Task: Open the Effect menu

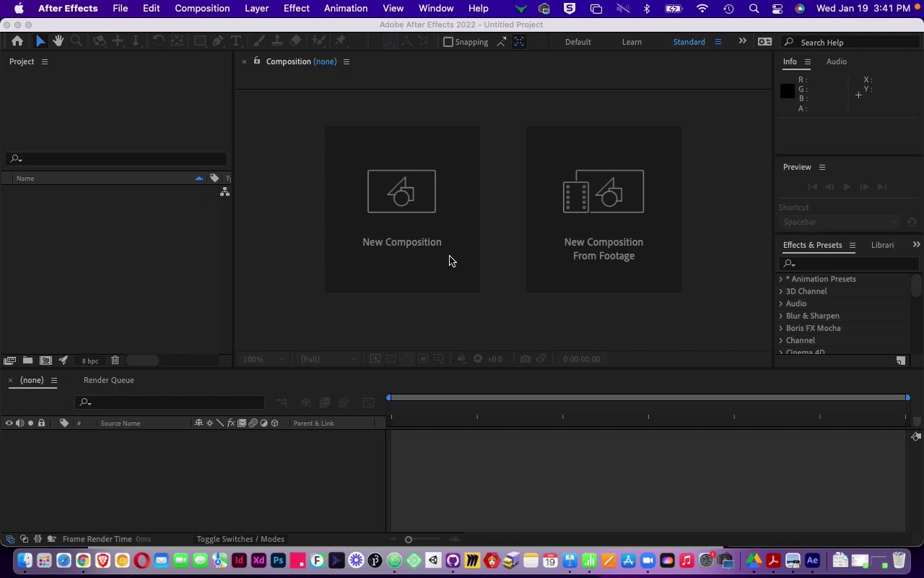Action: click(x=297, y=9)
